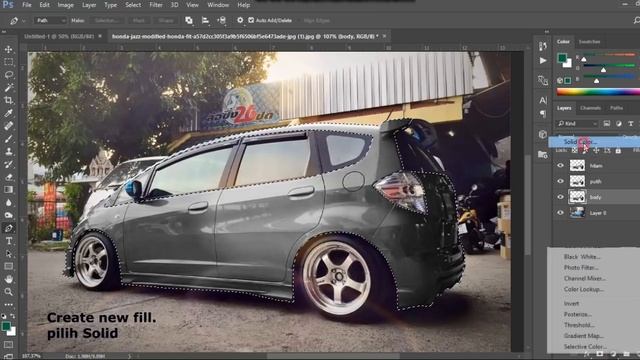The width and height of the screenshot is (640, 360).
Task: Switch to Swatches tab
Action: [589, 42]
